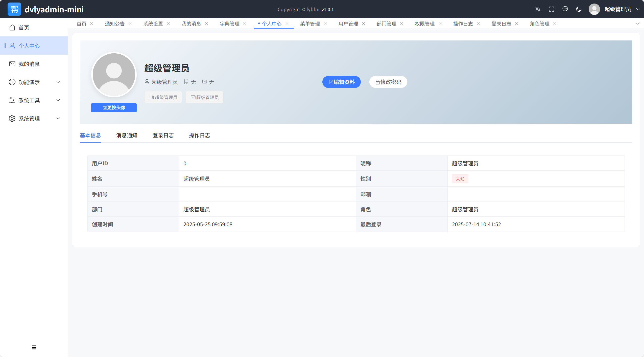
Task: Click the profile heading 超级管理员
Action: pyautogui.click(x=167, y=68)
